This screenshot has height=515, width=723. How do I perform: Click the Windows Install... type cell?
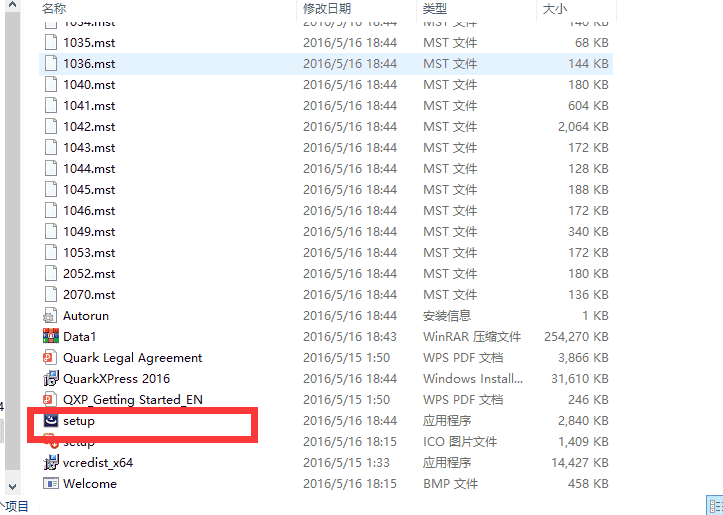point(473,379)
